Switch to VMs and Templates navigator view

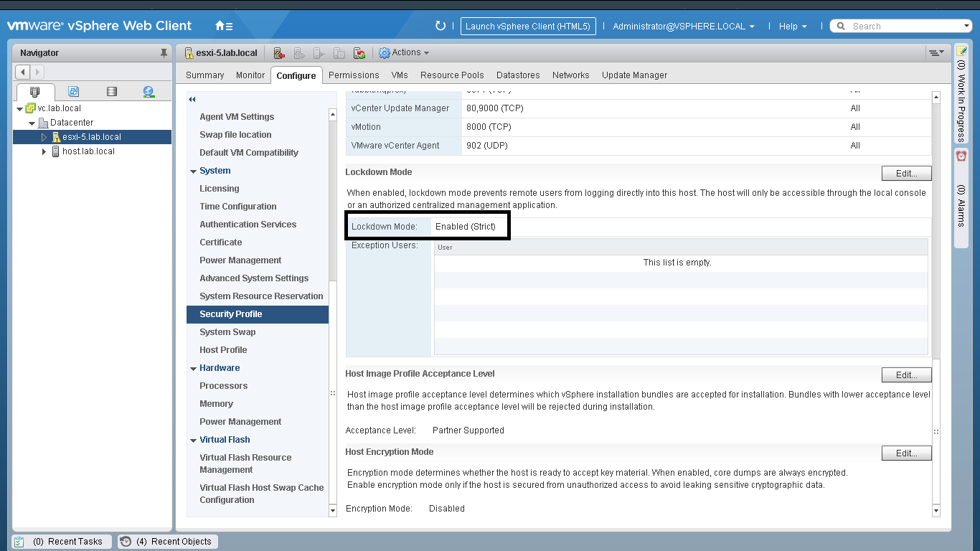pyautogui.click(x=73, y=92)
